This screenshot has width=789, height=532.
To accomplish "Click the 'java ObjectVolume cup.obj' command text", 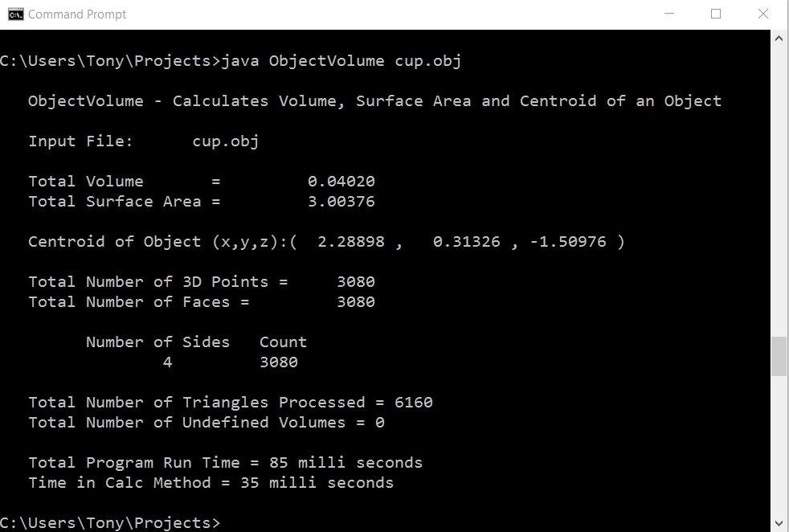I will 341,61.
